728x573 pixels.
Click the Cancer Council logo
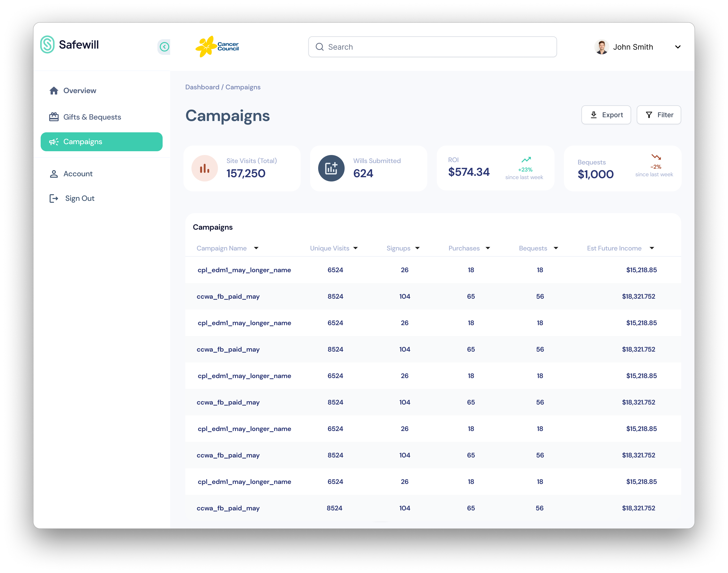point(217,46)
